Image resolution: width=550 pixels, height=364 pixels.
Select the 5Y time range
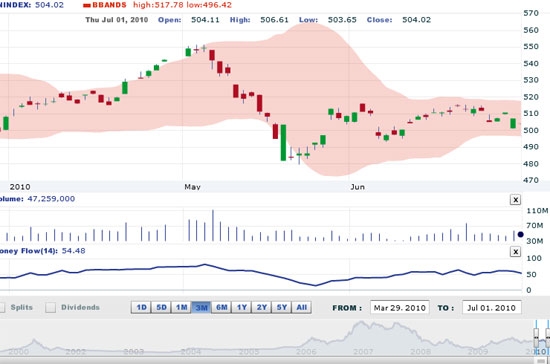tap(282, 308)
